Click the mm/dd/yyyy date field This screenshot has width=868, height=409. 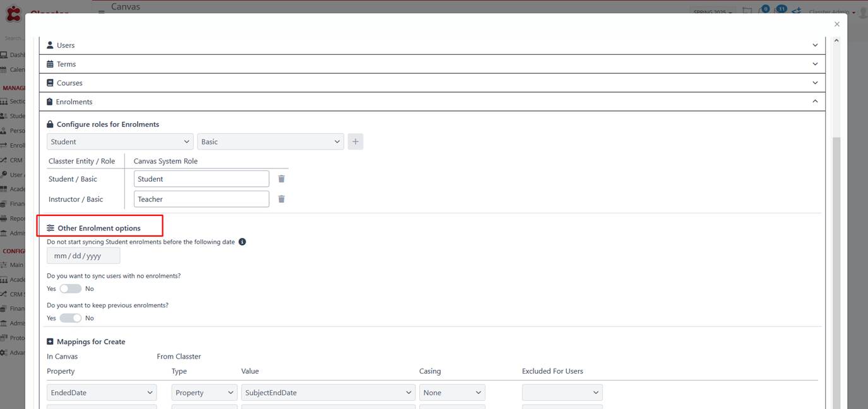point(83,256)
